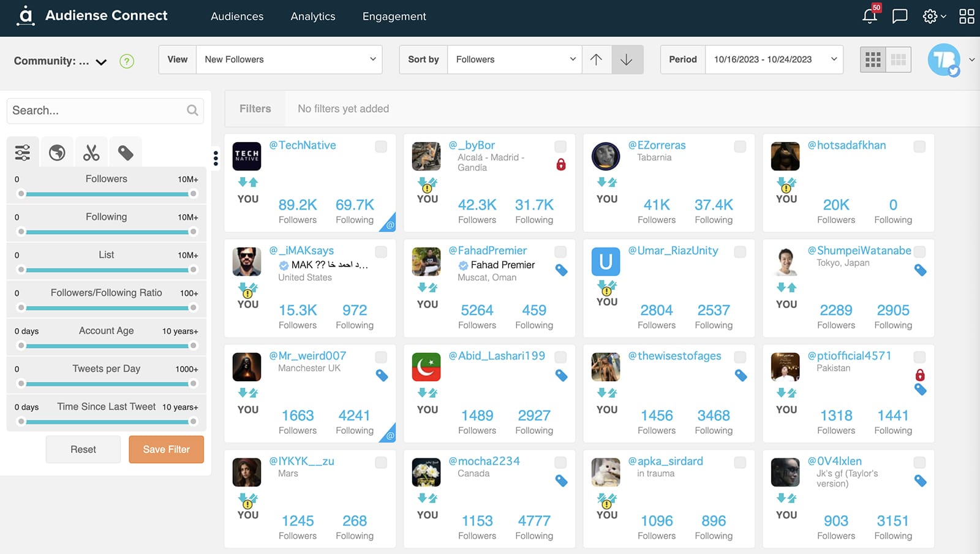Open the New Followers view dropdown
The width and height of the screenshot is (980, 554).
click(x=289, y=59)
